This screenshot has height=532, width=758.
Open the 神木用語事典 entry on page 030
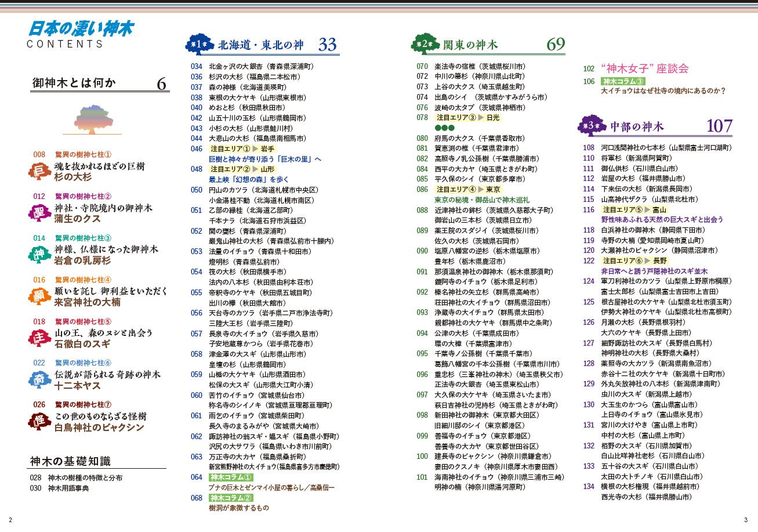coord(68,488)
